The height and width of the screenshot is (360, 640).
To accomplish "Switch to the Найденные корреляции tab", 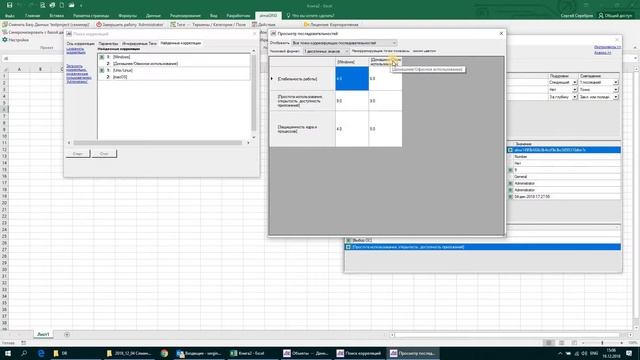I will (181, 43).
